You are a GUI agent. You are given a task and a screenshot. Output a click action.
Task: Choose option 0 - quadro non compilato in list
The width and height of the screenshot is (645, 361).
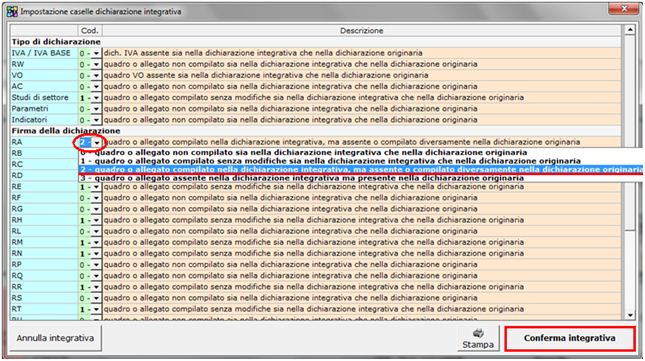pyautogui.click(x=361, y=153)
